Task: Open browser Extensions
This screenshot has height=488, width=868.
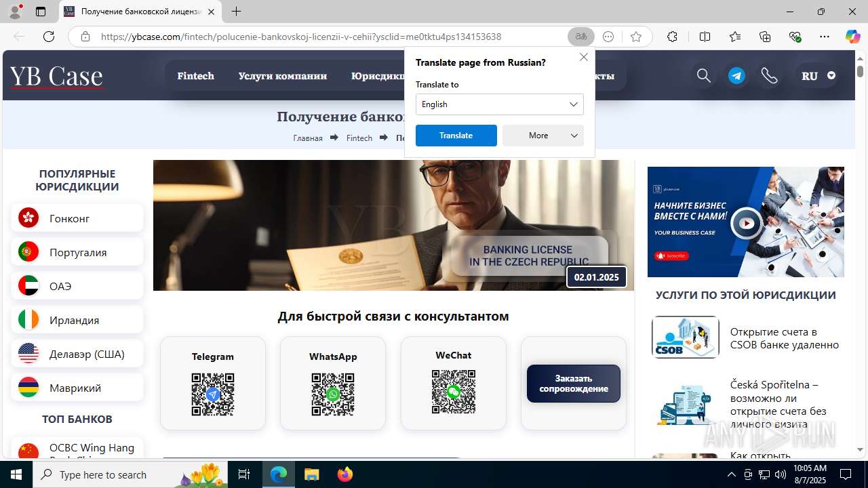Action: tap(672, 37)
